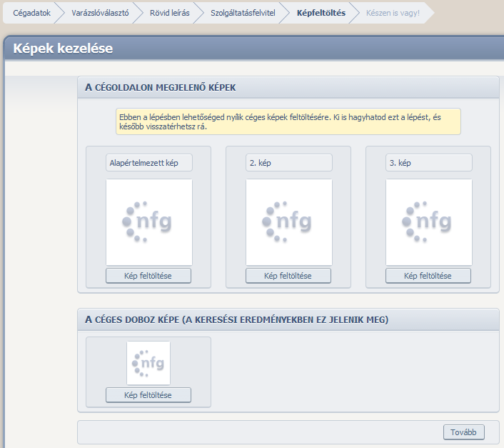Click the Alapértelmezett kép title field

point(149,163)
